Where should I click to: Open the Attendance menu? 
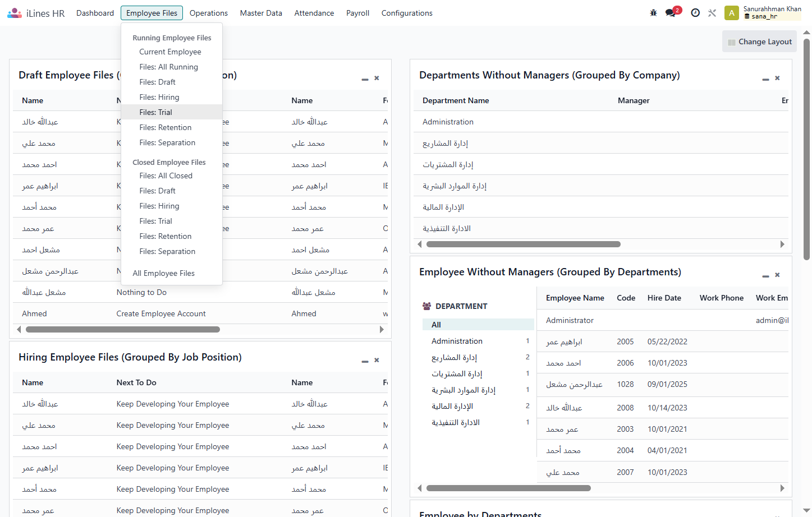(314, 13)
